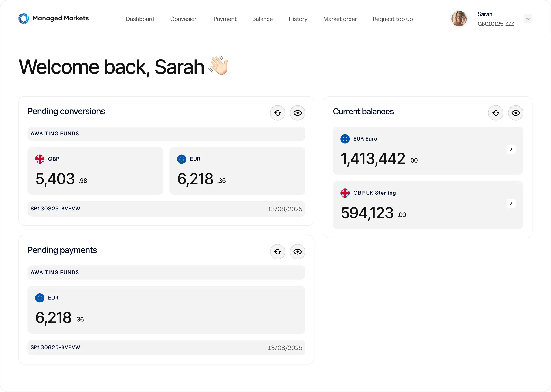Screen dimensions: 551x392
Task: Click the Request top up link
Action: pos(392,19)
